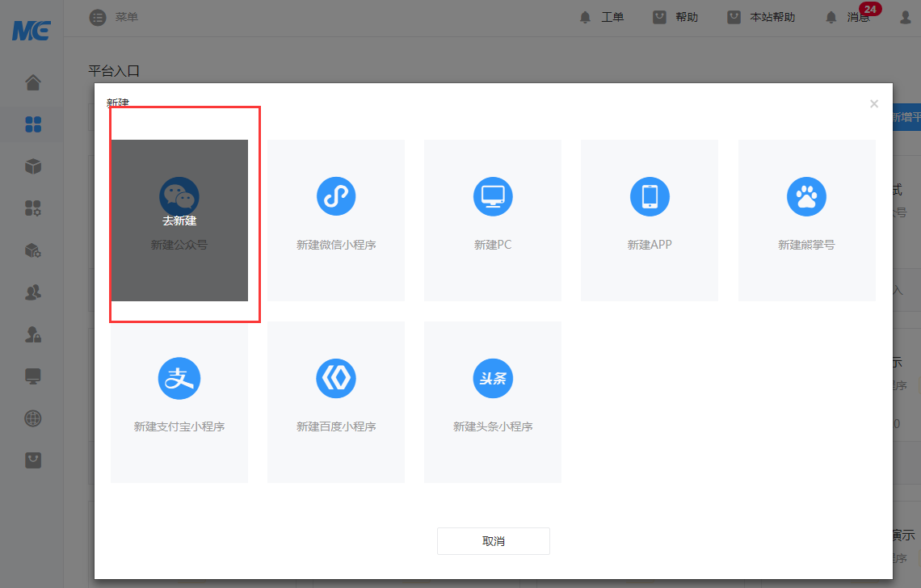Open the home icon in the sidebar
The height and width of the screenshot is (588, 921).
click(x=33, y=82)
